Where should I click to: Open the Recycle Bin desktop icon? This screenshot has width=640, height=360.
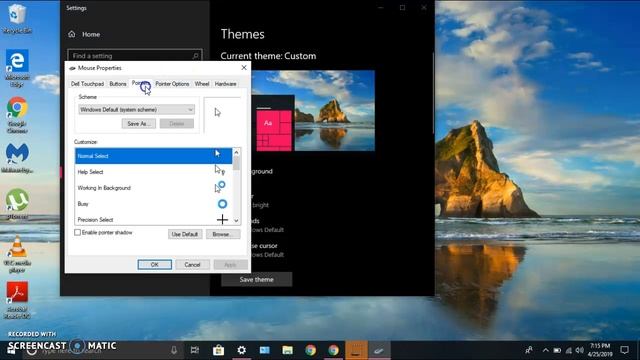click(17, 18)
